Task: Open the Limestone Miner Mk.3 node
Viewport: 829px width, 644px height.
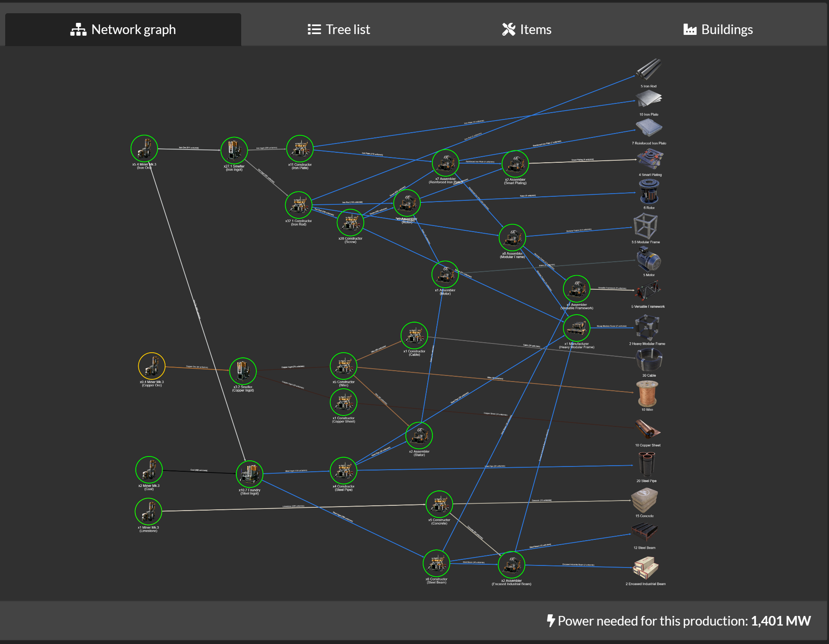Action: [x=149, y=511]
